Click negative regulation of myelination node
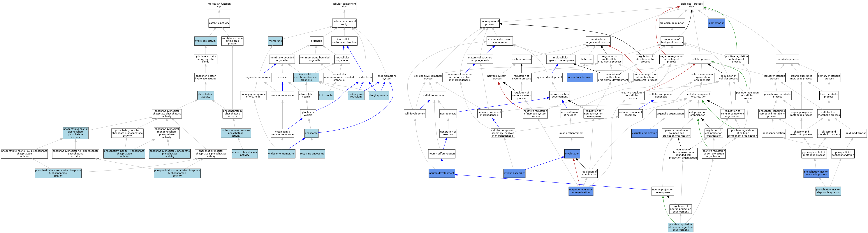868x233 pixels. click(581, 191)
